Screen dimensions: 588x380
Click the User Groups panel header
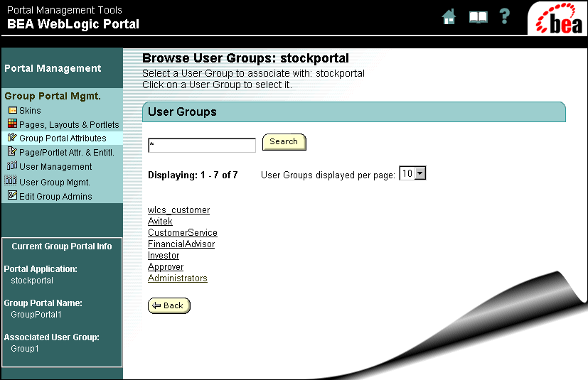point(353,112)
